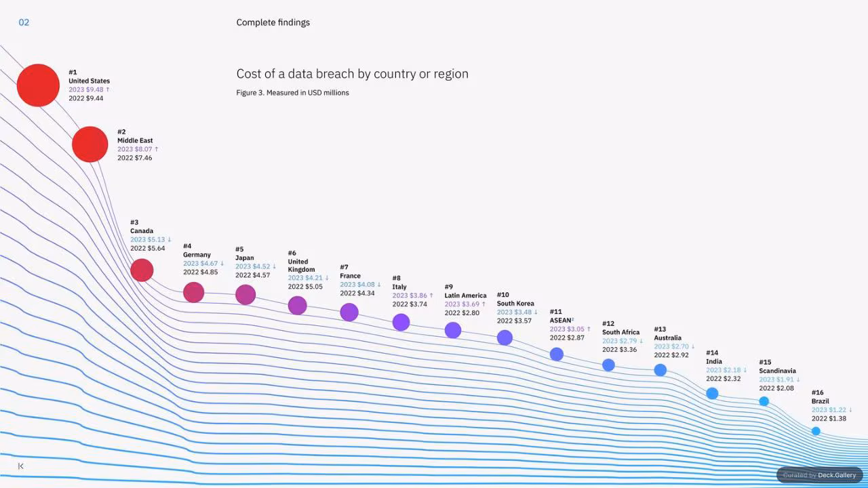This screenshot has height=488, width=868.
Task: Click the return-to-start icon at bottom left
Action: click(x=21, y=466)
